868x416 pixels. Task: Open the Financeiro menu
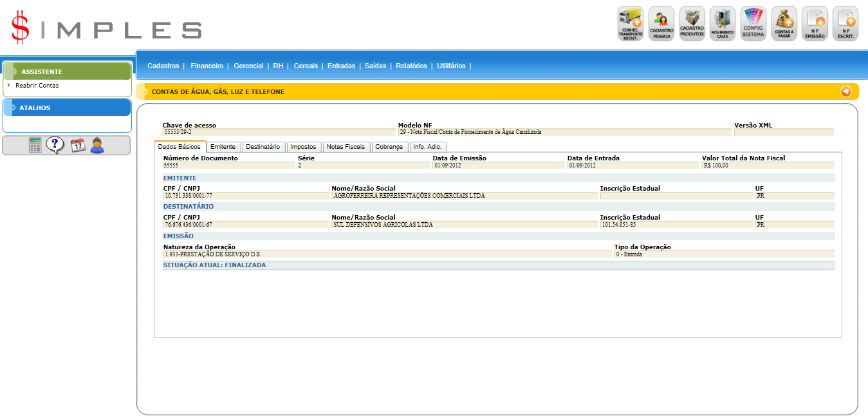(207, 66)
